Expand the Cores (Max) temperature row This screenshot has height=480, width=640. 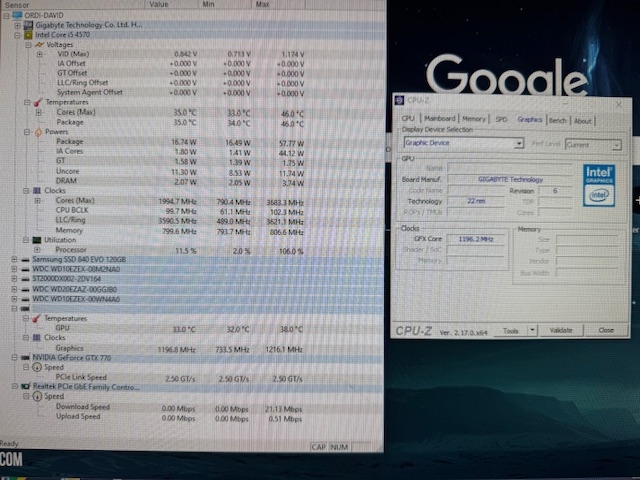click(39, 112)
